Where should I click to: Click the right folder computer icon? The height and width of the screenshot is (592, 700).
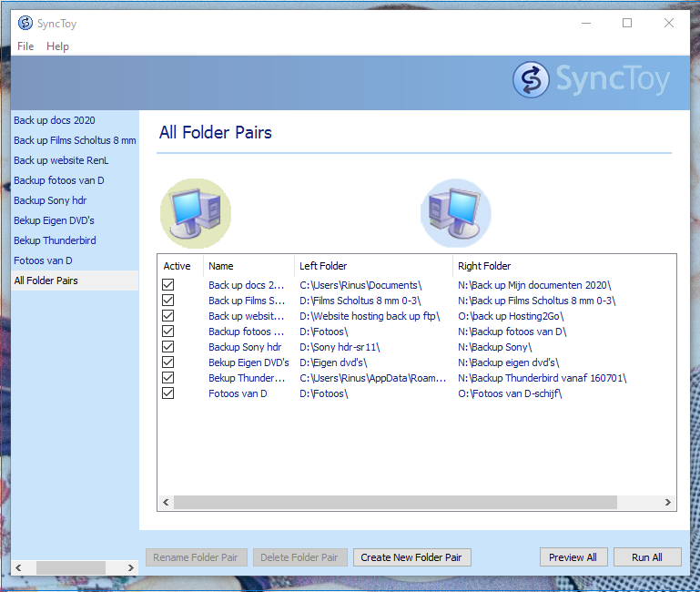click(456, 213)
